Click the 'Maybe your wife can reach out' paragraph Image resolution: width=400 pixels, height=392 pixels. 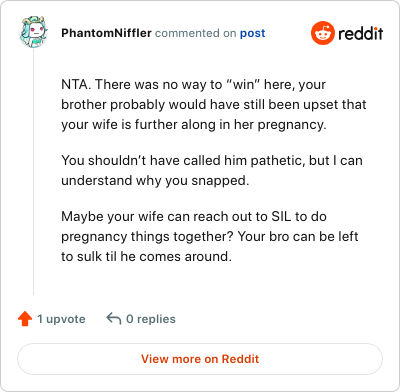(x=210, y=237)
